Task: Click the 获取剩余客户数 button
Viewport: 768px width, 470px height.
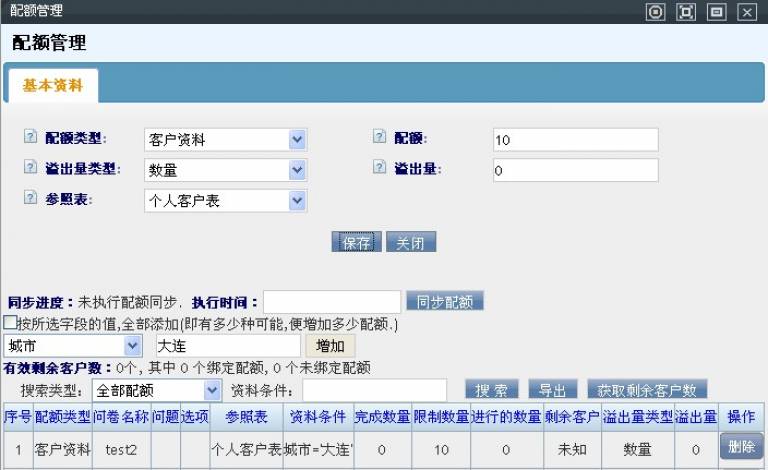Action: (x=647, y=390)
